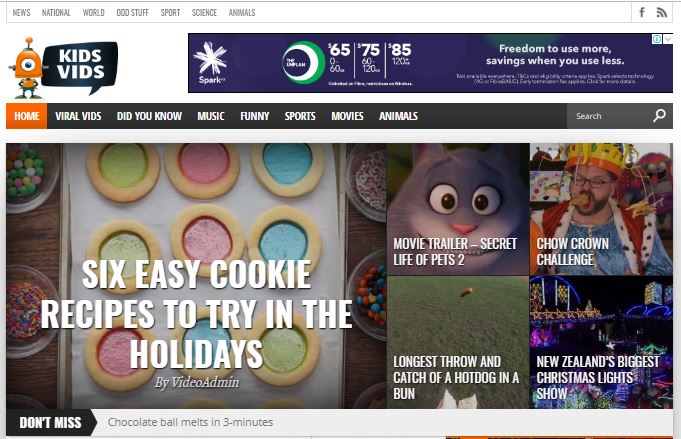Open the Facebook icon link

641,12
